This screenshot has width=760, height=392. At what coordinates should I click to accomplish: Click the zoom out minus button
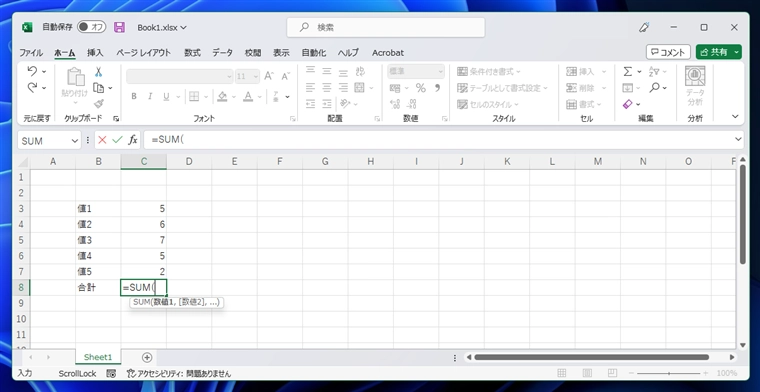point(632,373)
